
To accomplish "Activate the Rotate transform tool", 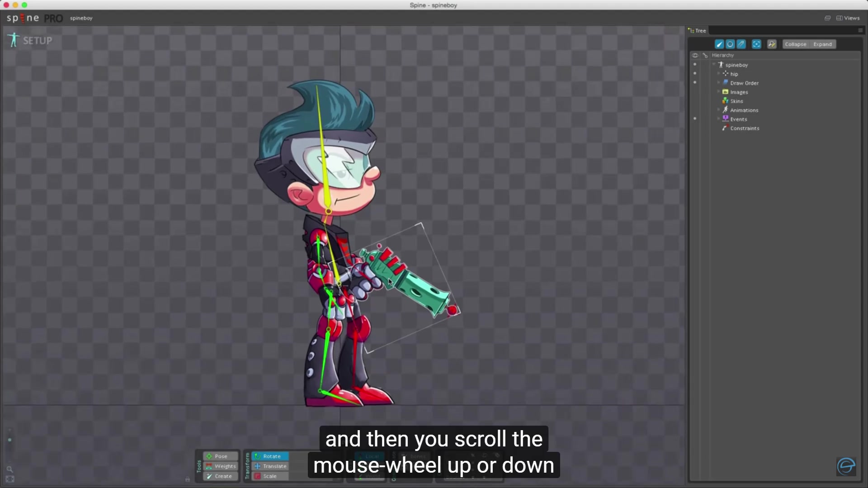I will (x=270, y=456).
